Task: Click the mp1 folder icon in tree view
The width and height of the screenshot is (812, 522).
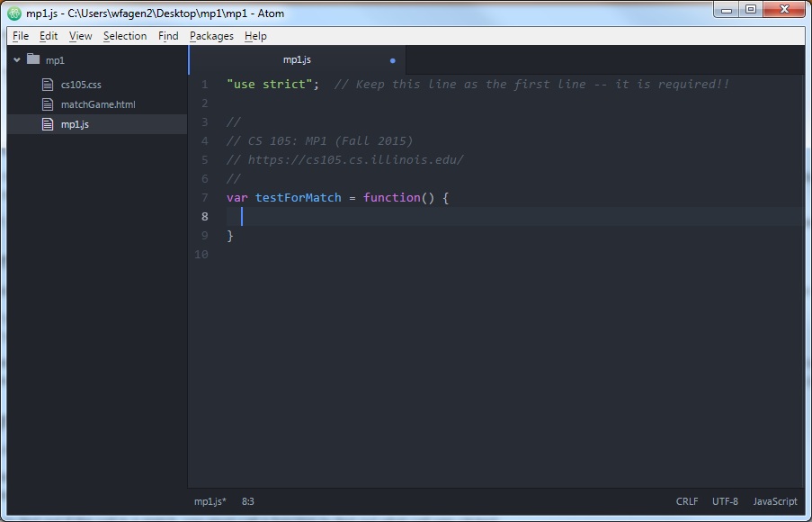Action: click(x=33, y=59)
